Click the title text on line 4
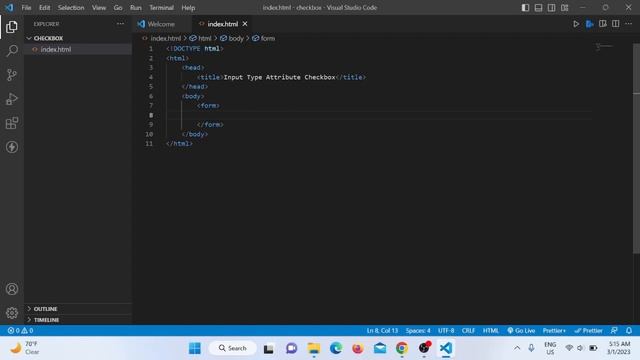Viewport: 640px width, 360px height. click(x=280, y=77)
